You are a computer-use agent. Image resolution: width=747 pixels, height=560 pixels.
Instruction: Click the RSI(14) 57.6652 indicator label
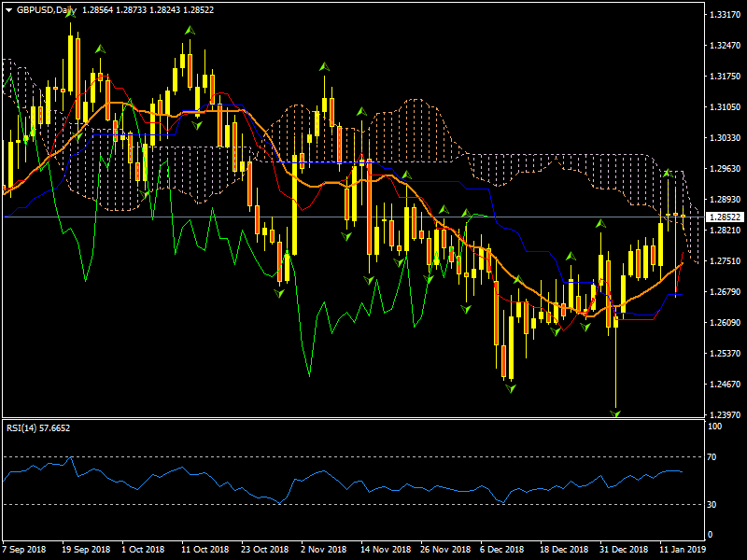[38, 427]
